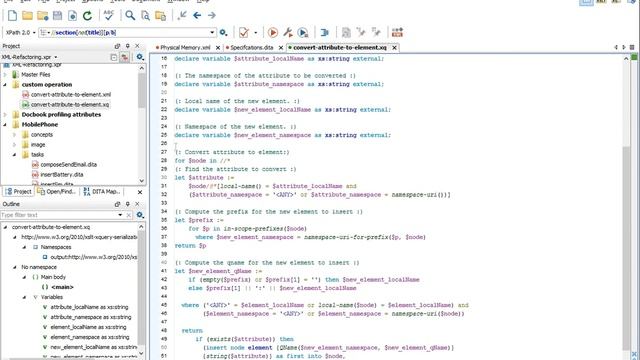The height and width of the screenshot is (360, 640).
Task: Apply transformation scenario red play icon
Action: tap(273, 32)
